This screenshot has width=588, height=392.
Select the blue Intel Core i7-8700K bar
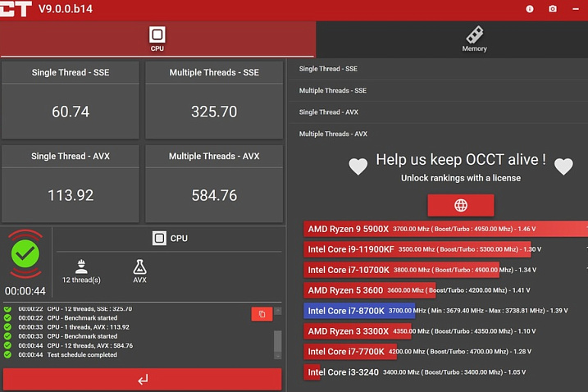(359, 311)
